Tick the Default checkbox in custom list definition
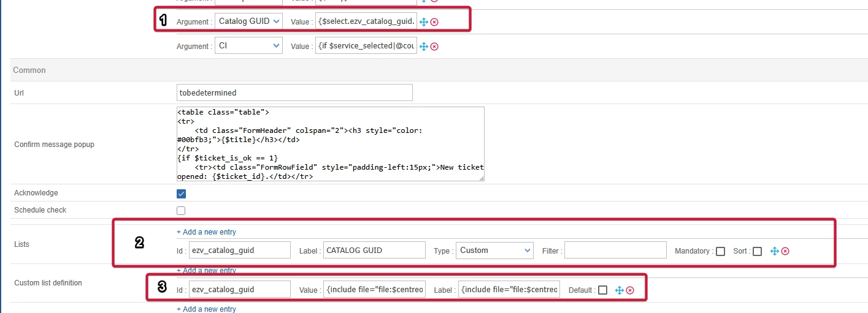Screen dimensions: 868x313 pyautogui.click(x=602, y=290)
